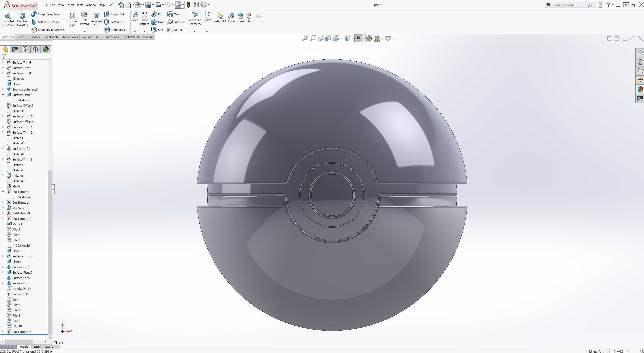Open the Linear Pattern dropdown arrow

pos(144,31)
